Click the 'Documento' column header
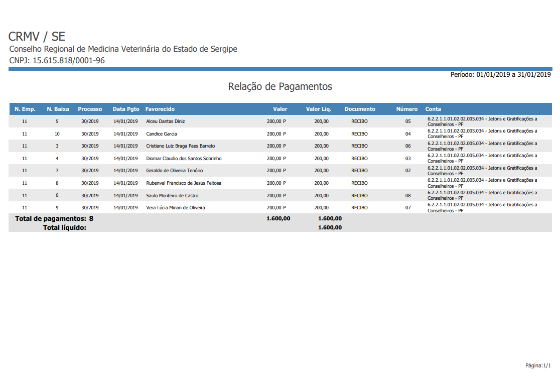This screenshot has width=560, height=392. pos(360,109)
